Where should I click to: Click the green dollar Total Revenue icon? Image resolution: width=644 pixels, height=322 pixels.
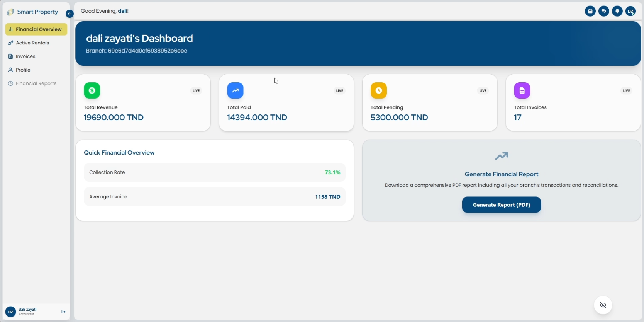[x=92, y=90]
